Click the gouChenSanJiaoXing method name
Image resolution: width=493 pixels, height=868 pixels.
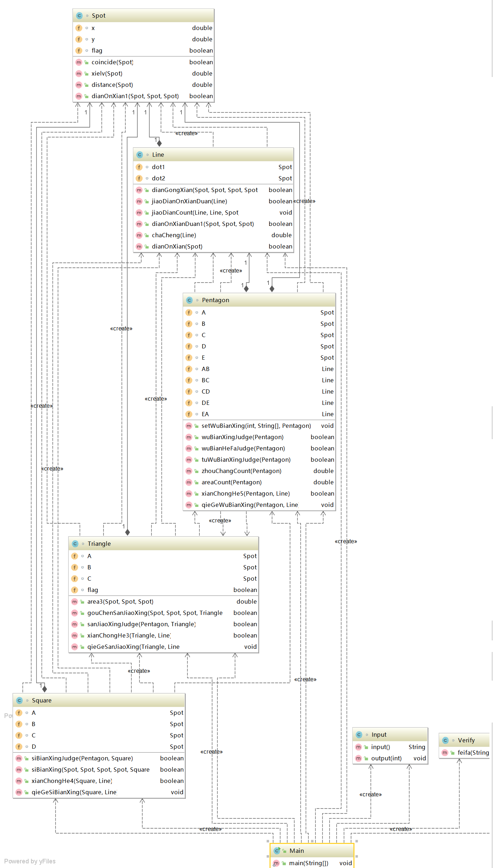click(155, 613)
